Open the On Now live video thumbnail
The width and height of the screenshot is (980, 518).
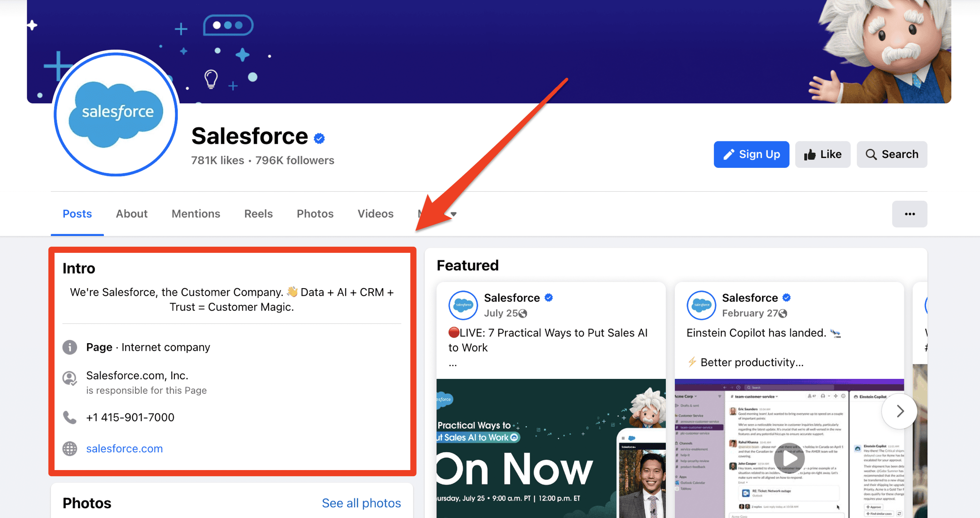[551, 448]
